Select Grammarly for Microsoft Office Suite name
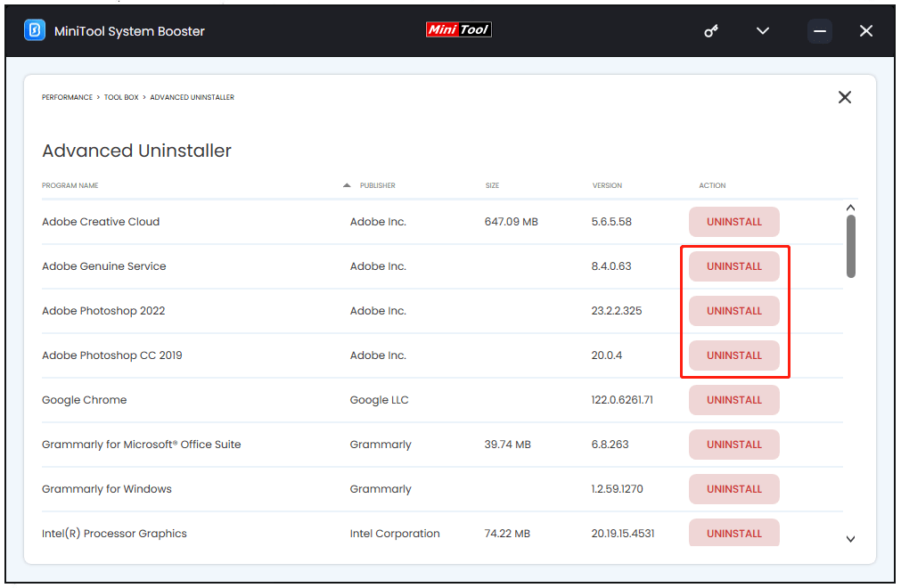Image resolution: width=901 pixels, height=588 pixels. 142,445
